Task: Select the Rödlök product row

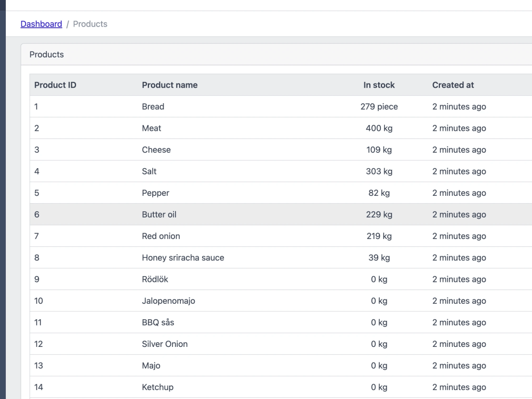Action: point(281,279)
